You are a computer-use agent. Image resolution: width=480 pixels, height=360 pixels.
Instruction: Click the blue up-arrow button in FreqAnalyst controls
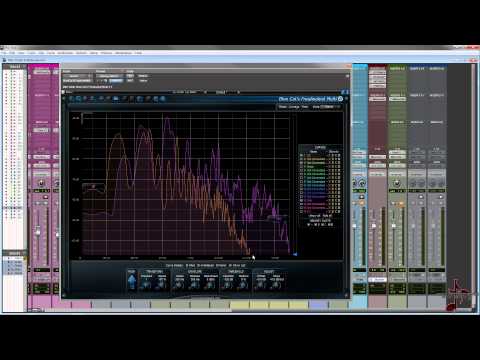coord(132,282)
